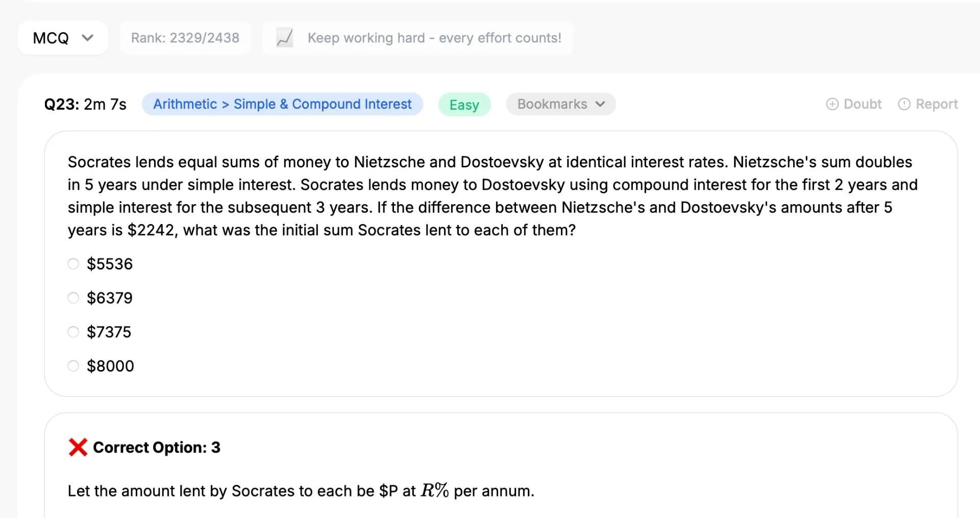The height and width of the screenshot is (518, 980).
Task: Click the Doubt plus-circle icon
Action: coord(832,104)
